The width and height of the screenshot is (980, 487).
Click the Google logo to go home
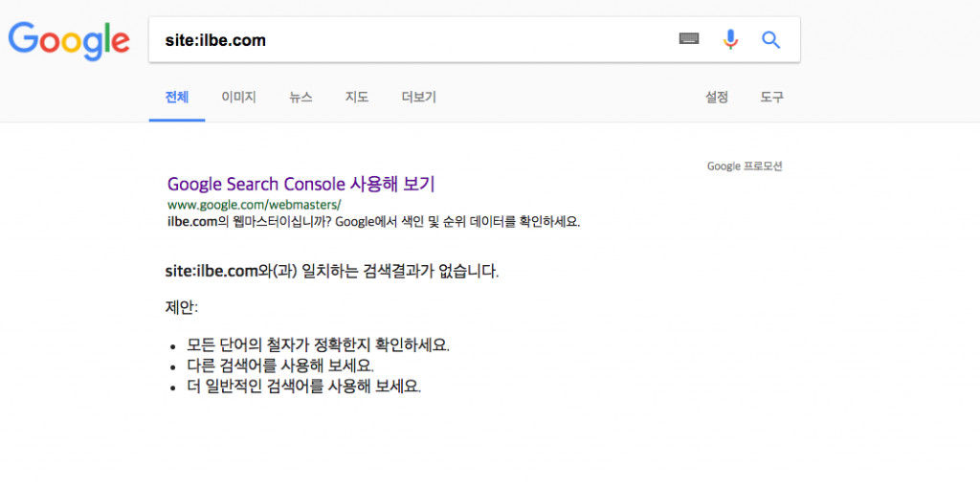69,40
